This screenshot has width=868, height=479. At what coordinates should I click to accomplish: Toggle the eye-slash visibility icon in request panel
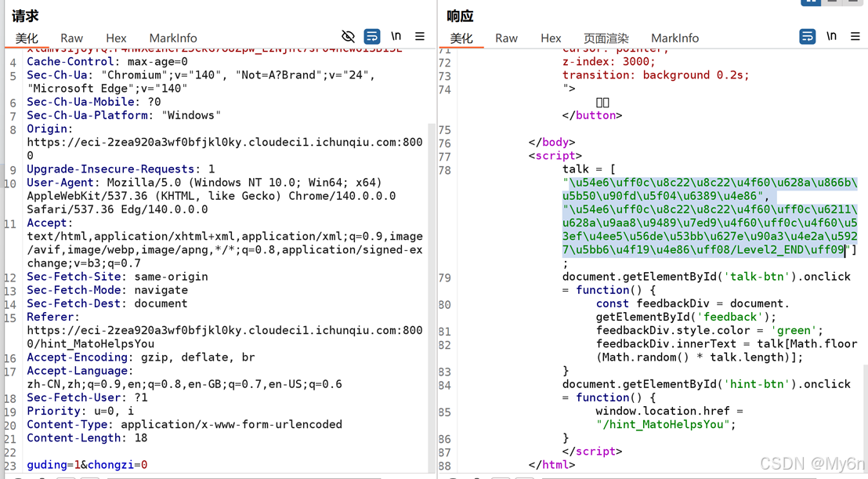pos(349,37)
